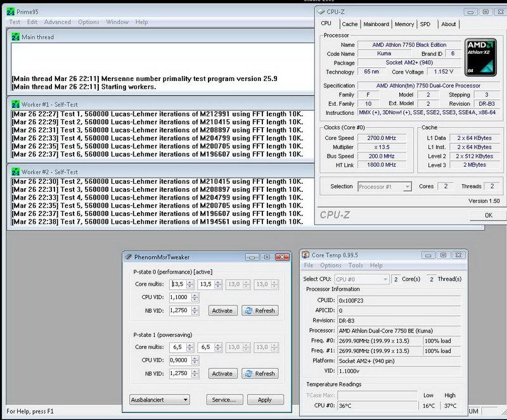Open the File menu in Core Temp

(309, 265)
